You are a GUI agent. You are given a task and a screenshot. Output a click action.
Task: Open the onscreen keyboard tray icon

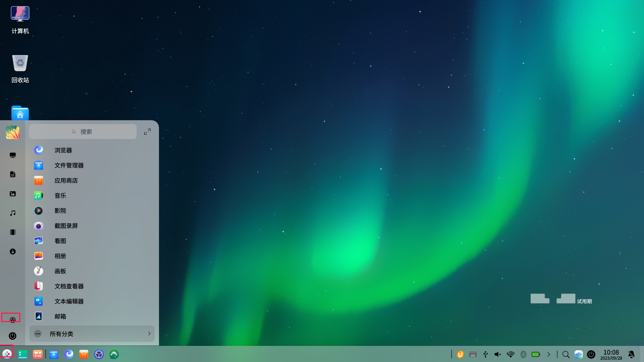click(x=473, y=354)
